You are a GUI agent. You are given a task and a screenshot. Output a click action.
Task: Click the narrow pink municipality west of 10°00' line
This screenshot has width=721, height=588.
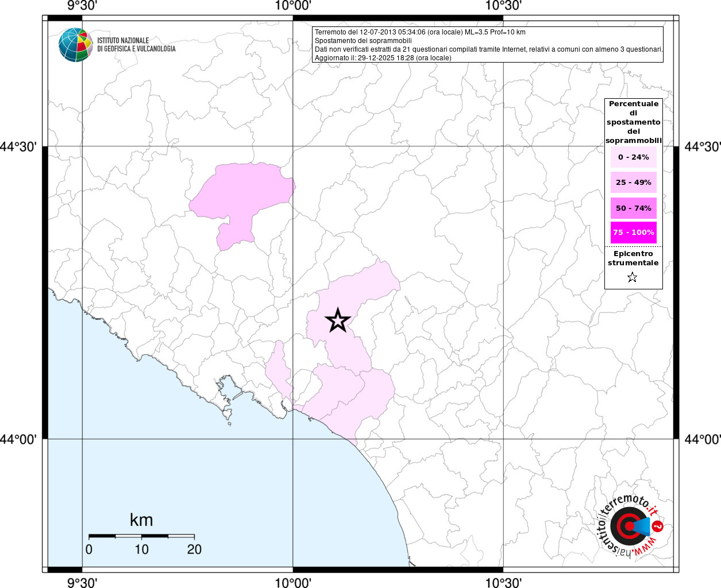(279, 369)
